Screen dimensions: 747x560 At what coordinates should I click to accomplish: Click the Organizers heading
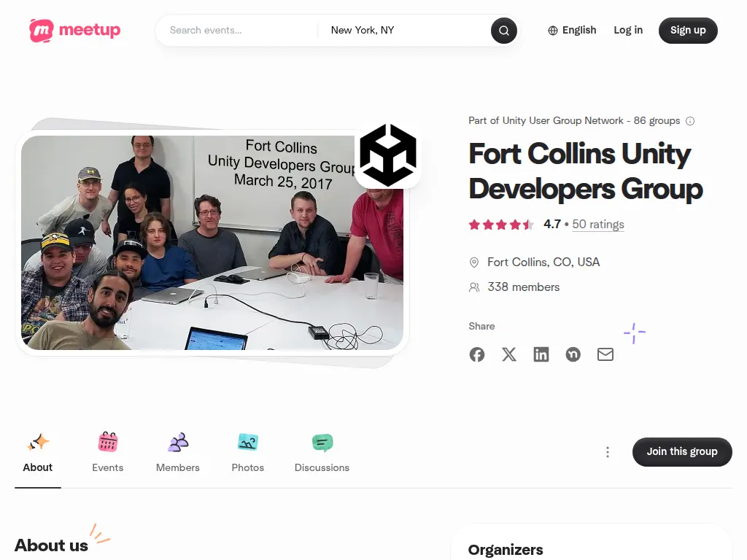506,550
